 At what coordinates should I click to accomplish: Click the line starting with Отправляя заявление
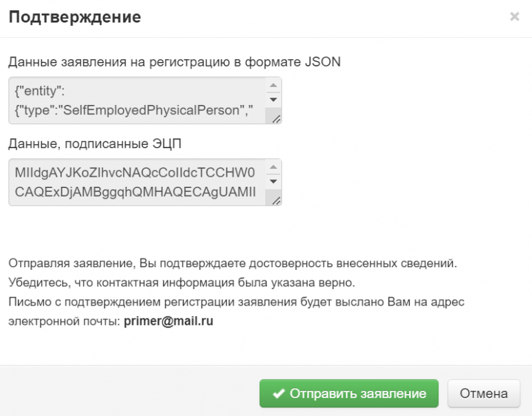[x=233, y=264]
